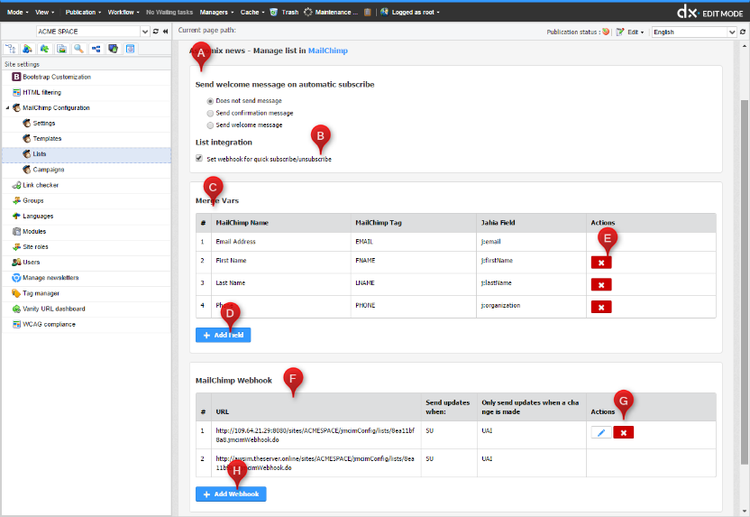Click the Edit pencil icon in header
750x517 pixels.
[620, 32]
